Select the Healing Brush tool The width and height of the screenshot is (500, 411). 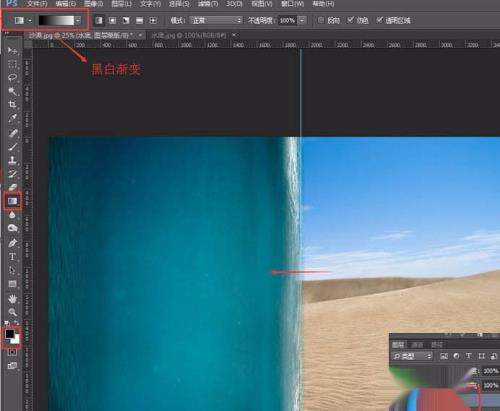point(12,133)
